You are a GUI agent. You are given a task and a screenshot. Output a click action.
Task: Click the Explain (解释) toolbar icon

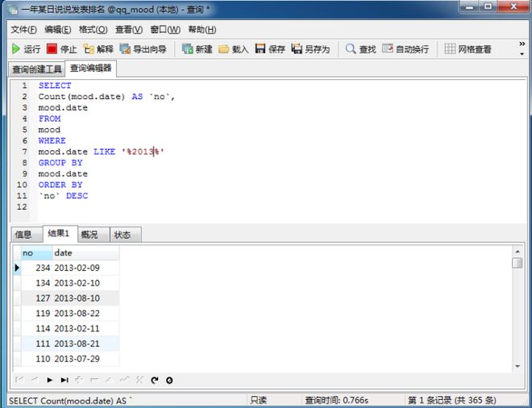(x=89, y=49)
